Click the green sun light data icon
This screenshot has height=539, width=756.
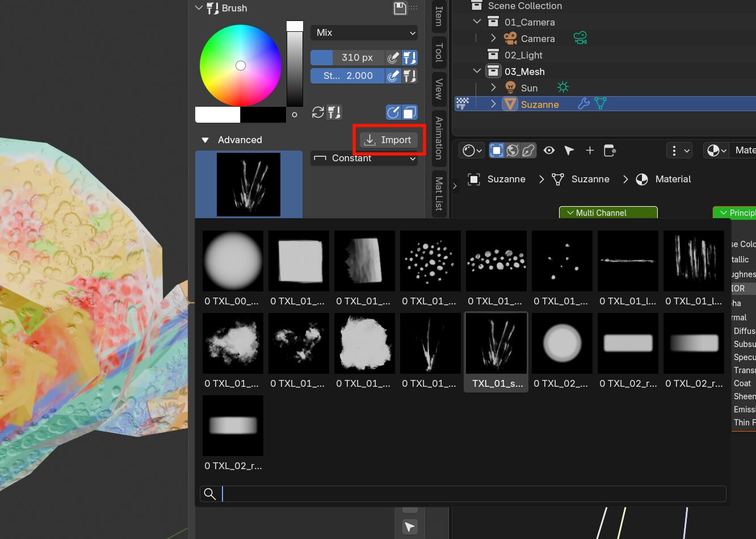point(562,87)
